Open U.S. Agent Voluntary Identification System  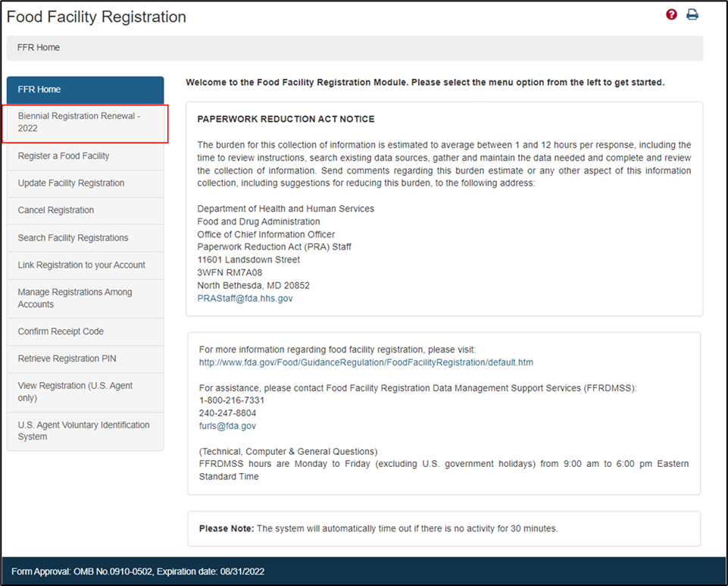click(86, 431)
